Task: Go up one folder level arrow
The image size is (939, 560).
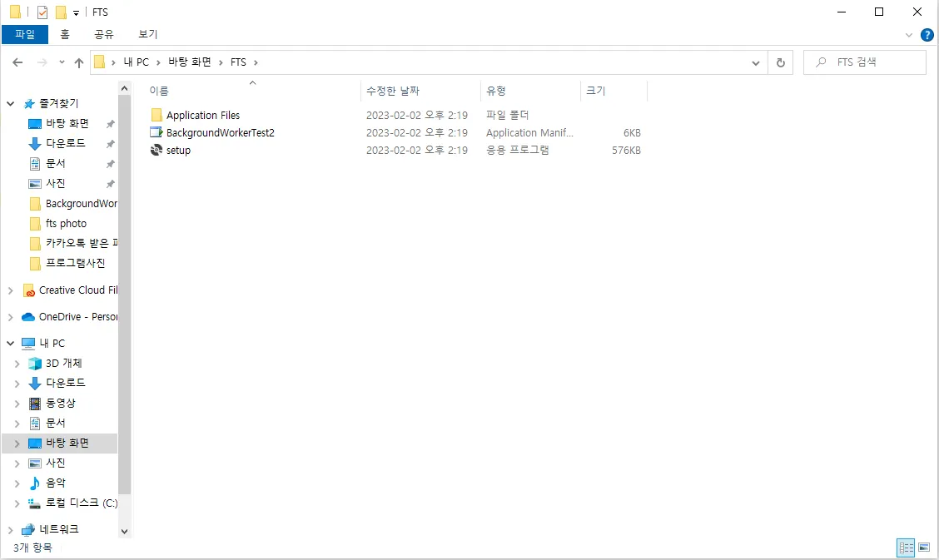Action: coord(78,62)
